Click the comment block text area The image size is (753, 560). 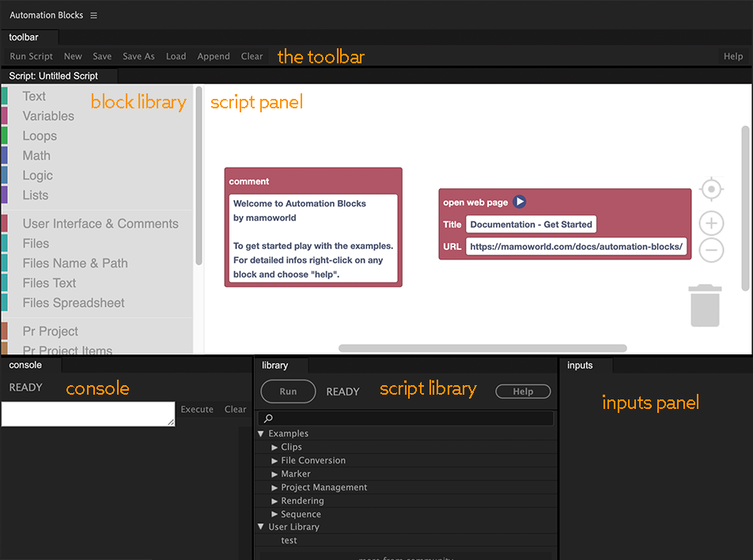click(x=313, y=239)
